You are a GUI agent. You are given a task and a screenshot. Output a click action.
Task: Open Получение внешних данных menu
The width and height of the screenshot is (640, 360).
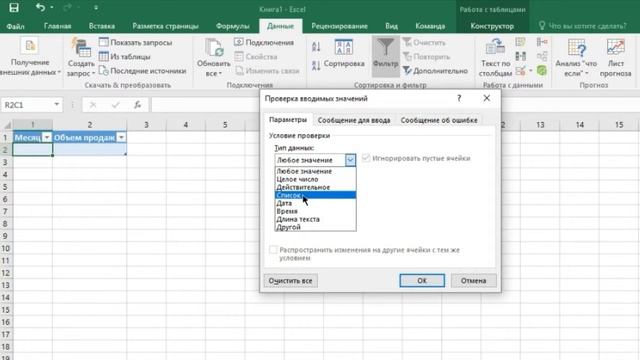(x=29, y=57)
